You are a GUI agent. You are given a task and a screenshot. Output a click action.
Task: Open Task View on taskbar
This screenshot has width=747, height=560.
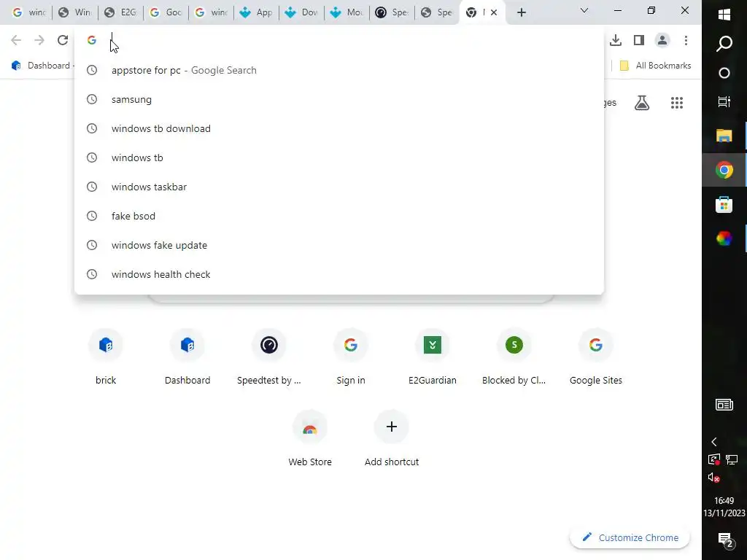click(724, 101)
